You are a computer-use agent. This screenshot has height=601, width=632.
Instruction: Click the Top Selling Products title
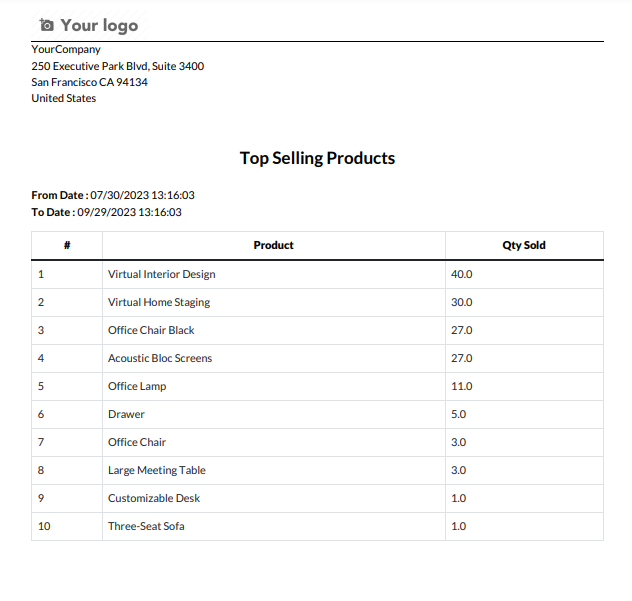point(317,158)
